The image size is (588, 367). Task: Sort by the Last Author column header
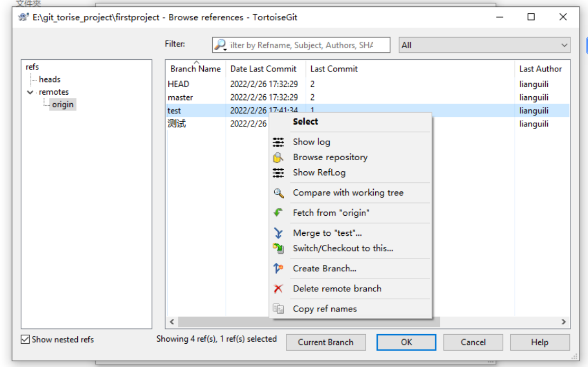[540, 69]
